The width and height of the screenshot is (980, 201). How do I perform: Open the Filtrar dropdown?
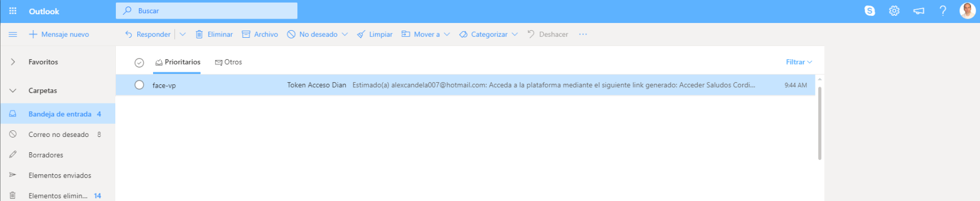pyautogui.click(x=799, y=62)
